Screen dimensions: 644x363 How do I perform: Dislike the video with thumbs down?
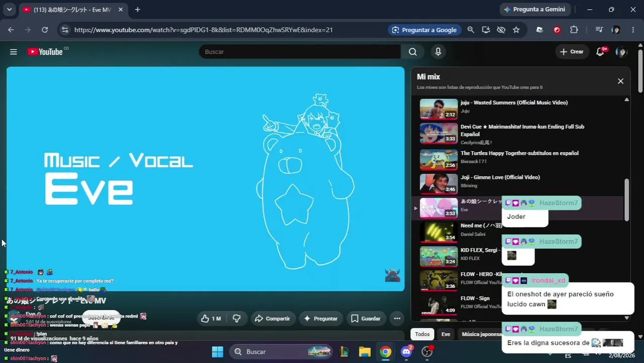[236, 319]
